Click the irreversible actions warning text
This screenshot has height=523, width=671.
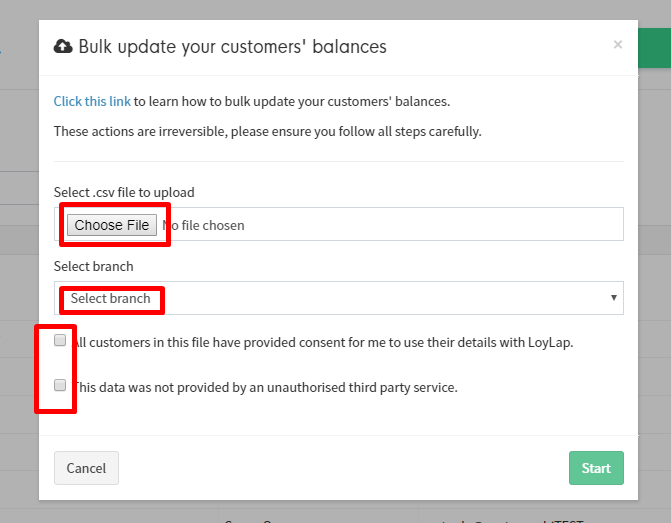click(267, 131)
